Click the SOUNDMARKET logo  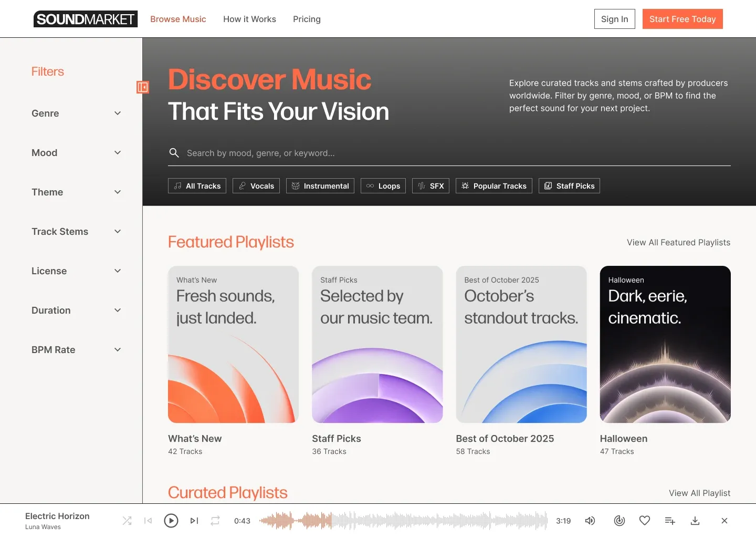point(86,19)
